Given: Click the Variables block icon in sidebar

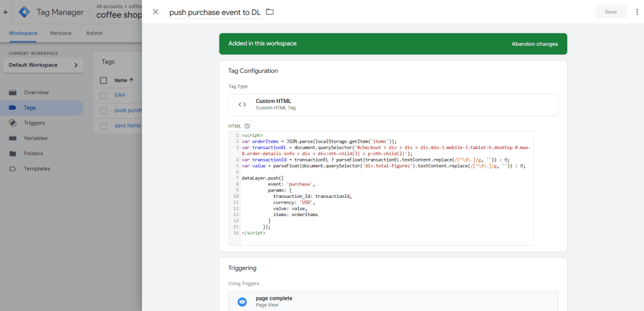Looking at the screenshot, I should pos(13,138).
